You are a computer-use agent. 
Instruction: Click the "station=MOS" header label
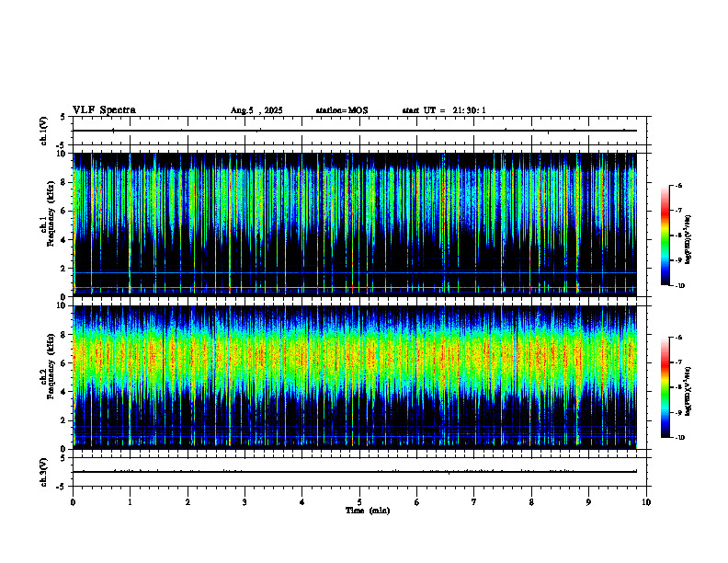(342, 110)
